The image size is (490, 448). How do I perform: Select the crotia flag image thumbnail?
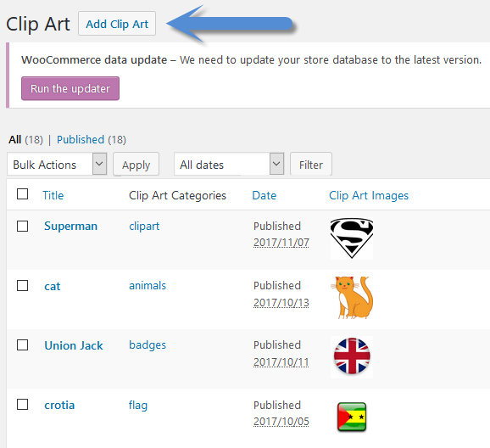(352, 417)
